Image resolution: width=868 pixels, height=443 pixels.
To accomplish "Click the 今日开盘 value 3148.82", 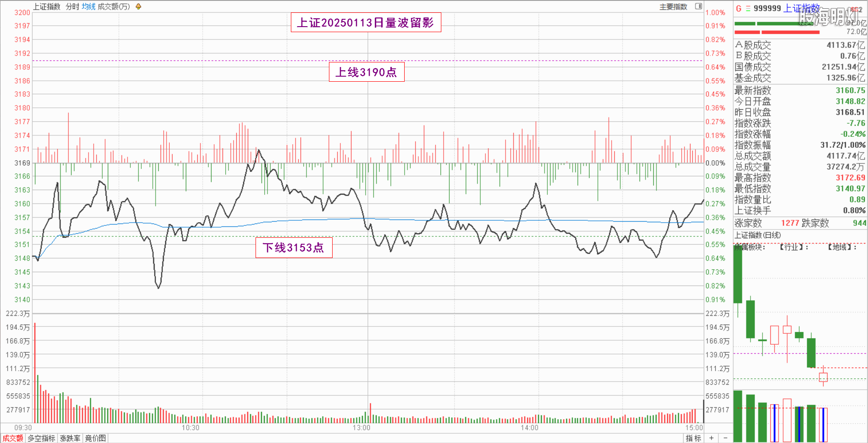I will (850, 101).
